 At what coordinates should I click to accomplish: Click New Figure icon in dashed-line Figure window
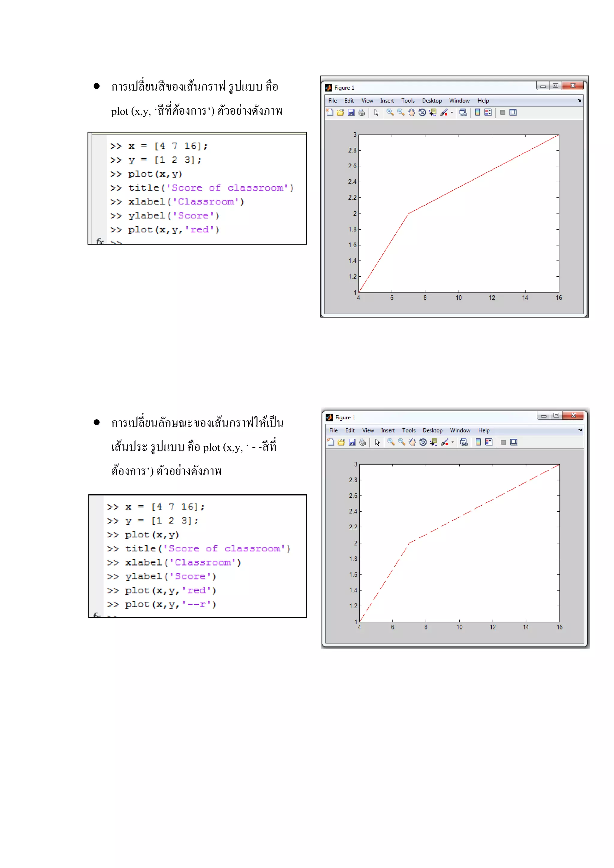click(x=331, y=442)
